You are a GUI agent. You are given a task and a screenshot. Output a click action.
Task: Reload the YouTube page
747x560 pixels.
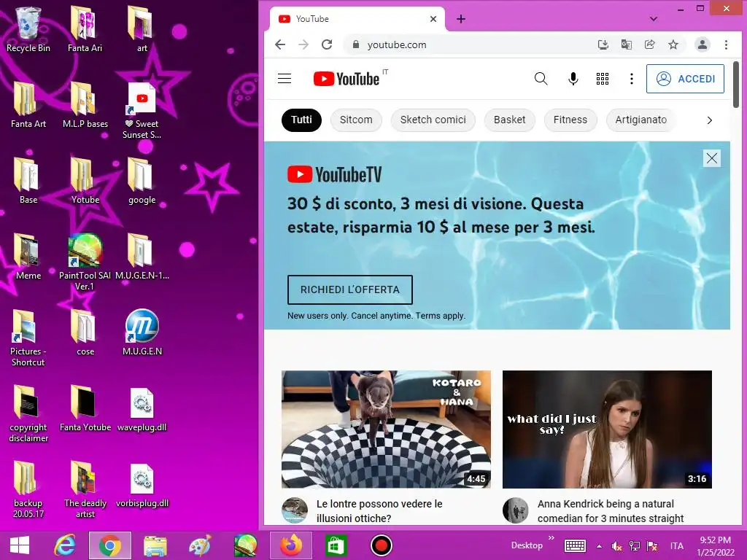click(x=327, y=44)
